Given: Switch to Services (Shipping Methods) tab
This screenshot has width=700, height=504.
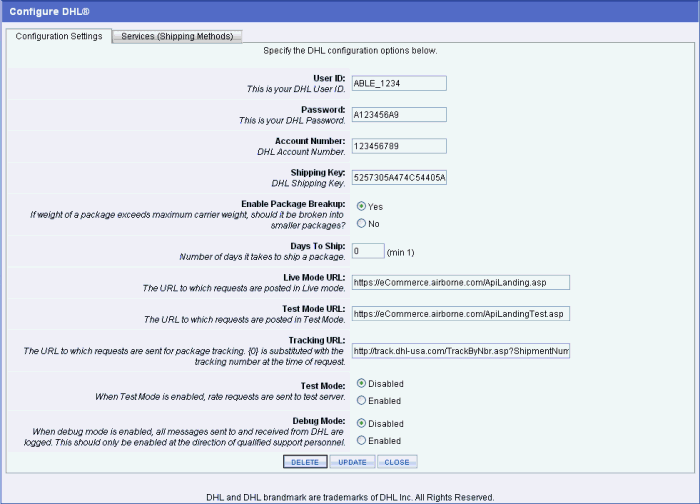Looking at the screenshot, I should click(x=177, y=36).
